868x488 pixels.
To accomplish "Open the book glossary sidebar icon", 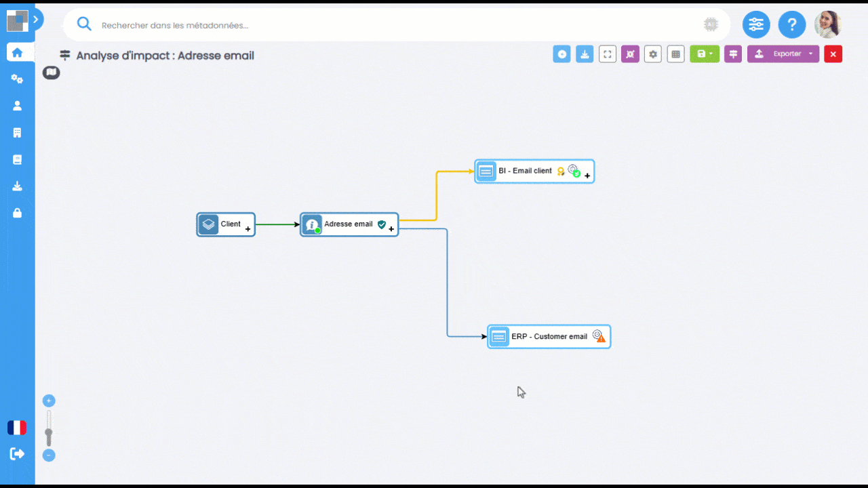I will pos(17,159).
